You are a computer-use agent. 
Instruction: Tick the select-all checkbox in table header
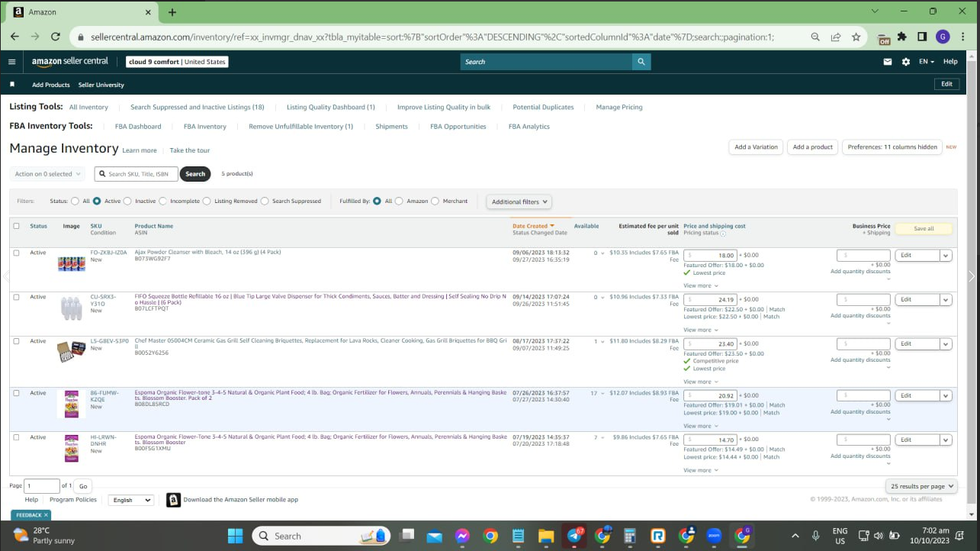point(16,226)
